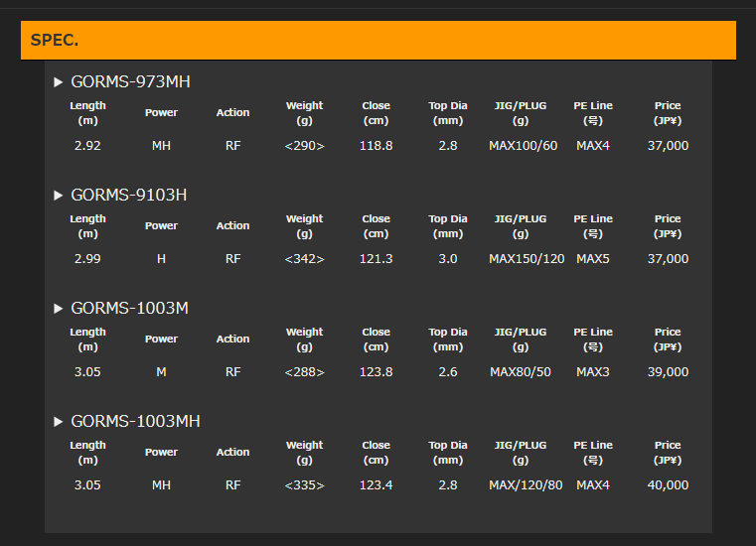Click JIG/PLUG value MAX/120/80
756x546 pixels.
pyautogui.click(x=526, y=485)
